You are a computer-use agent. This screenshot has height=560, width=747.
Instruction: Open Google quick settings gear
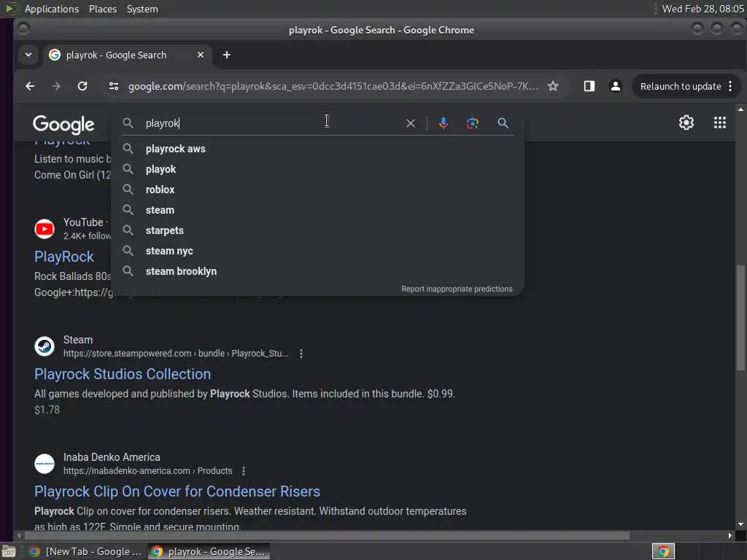[x=686, y=122]
